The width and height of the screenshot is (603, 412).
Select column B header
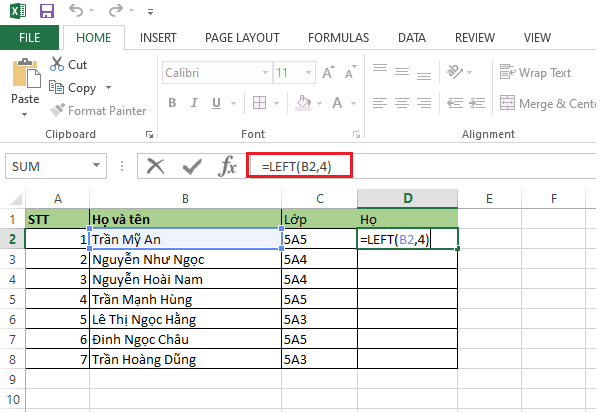[185, 199]
